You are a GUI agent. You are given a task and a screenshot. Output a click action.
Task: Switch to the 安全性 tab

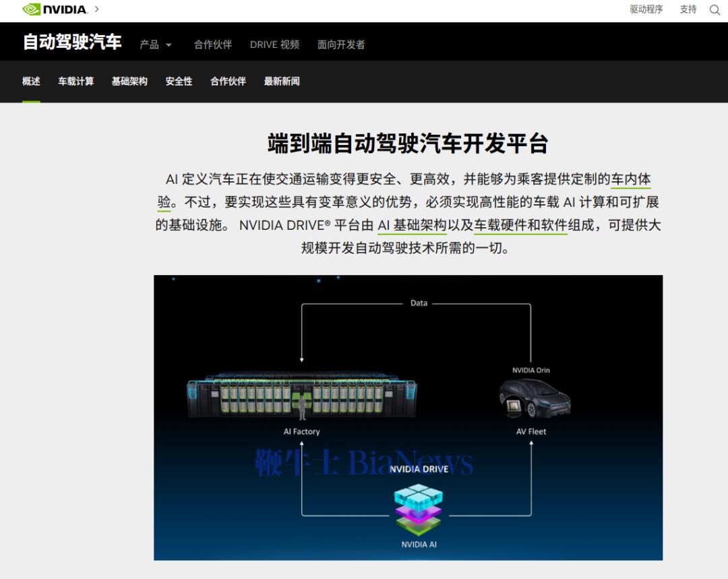[179, 82]
